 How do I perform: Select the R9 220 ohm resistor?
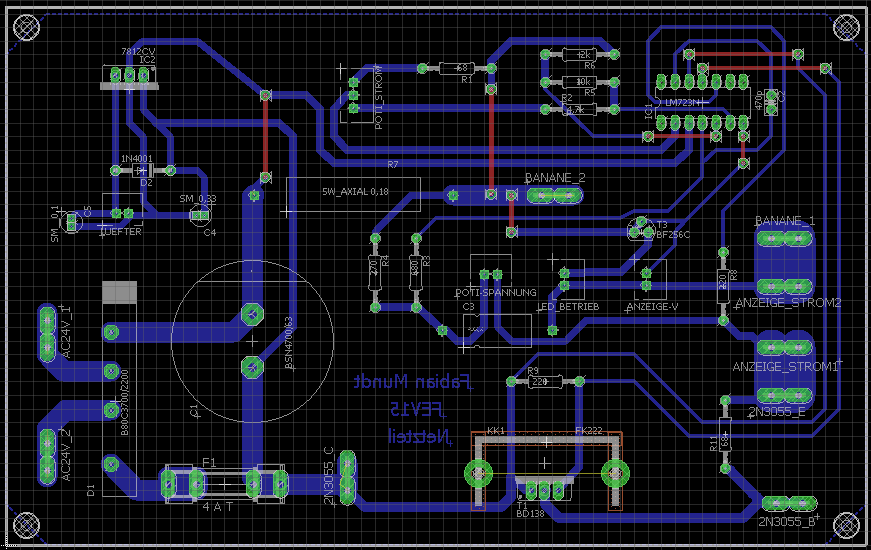[x=545, y=382]
